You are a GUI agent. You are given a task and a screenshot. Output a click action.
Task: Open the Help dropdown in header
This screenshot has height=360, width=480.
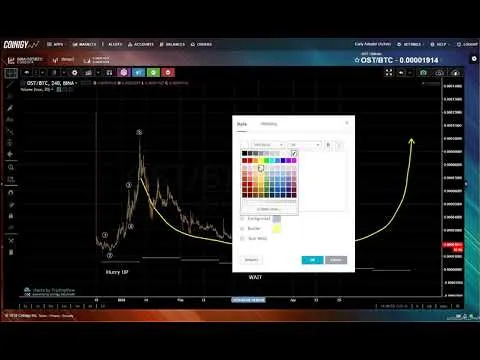440,44
